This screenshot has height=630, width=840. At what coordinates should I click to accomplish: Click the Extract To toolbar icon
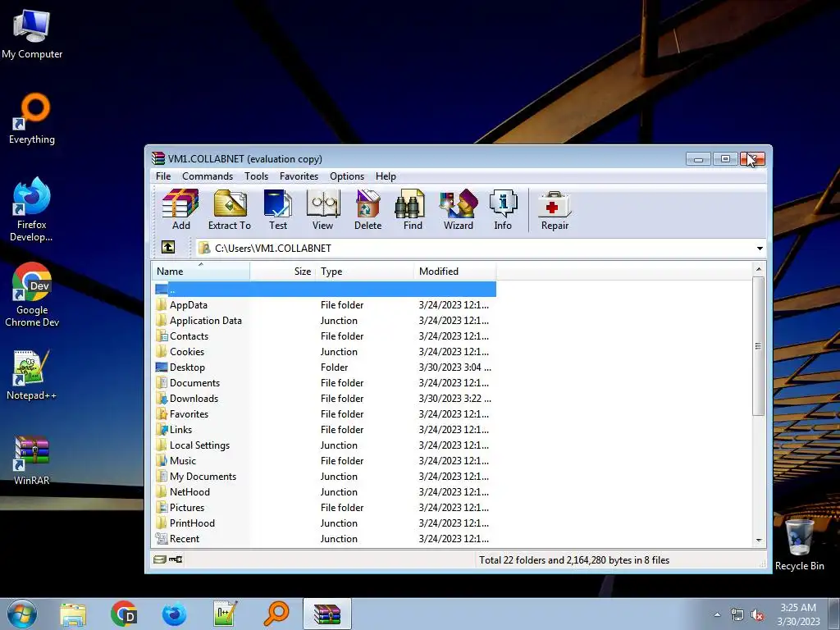[x=230, y=209]
